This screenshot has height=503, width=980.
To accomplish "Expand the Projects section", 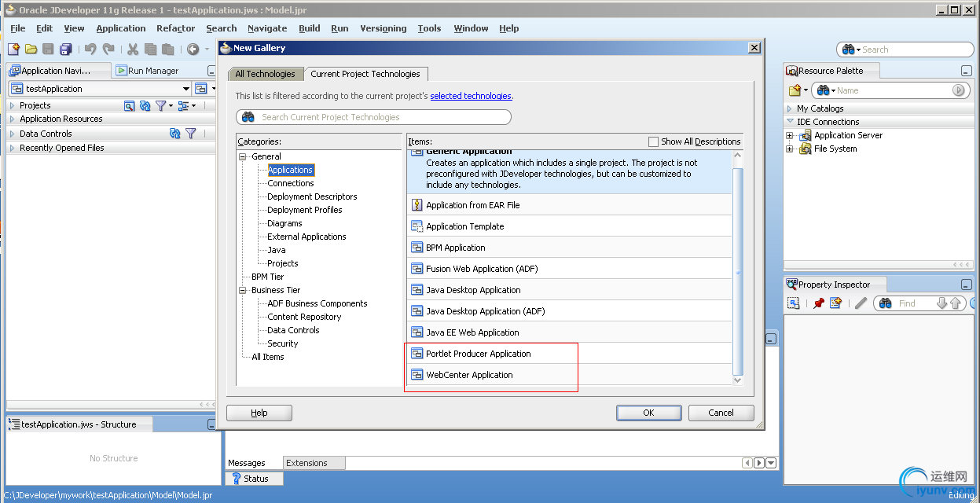I will click(12, 105).
